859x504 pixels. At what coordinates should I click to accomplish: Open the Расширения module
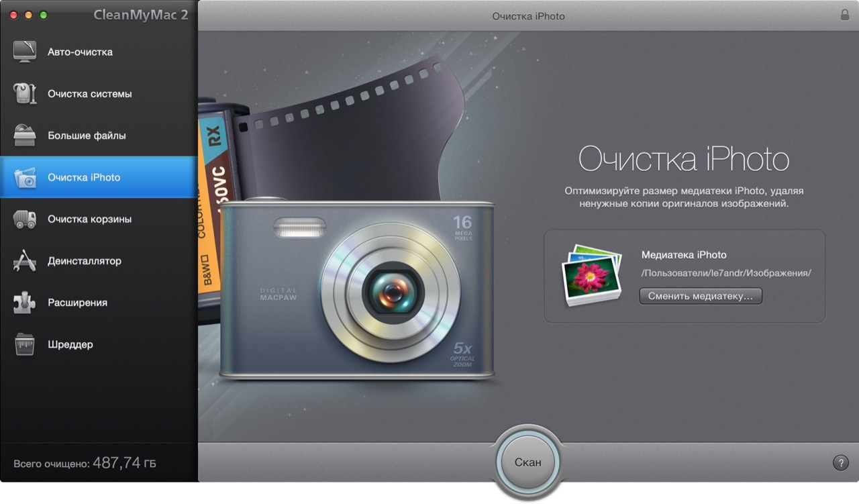[x=99, y=303]
